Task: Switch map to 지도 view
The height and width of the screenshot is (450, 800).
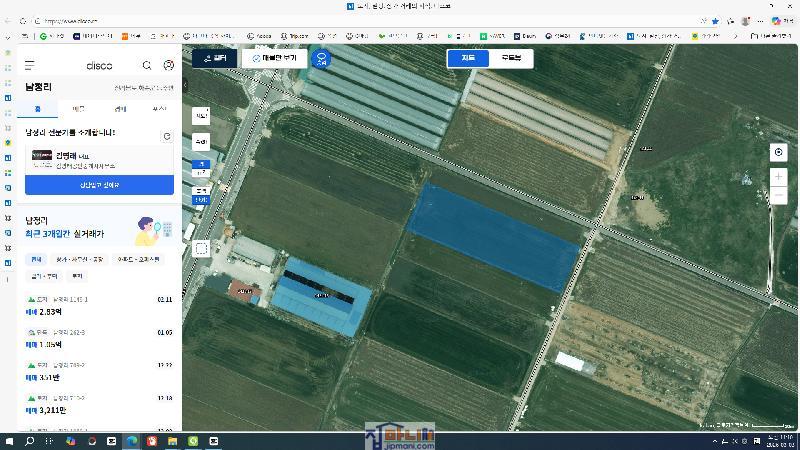Action: pyautogui.click(x=468, y=59)
